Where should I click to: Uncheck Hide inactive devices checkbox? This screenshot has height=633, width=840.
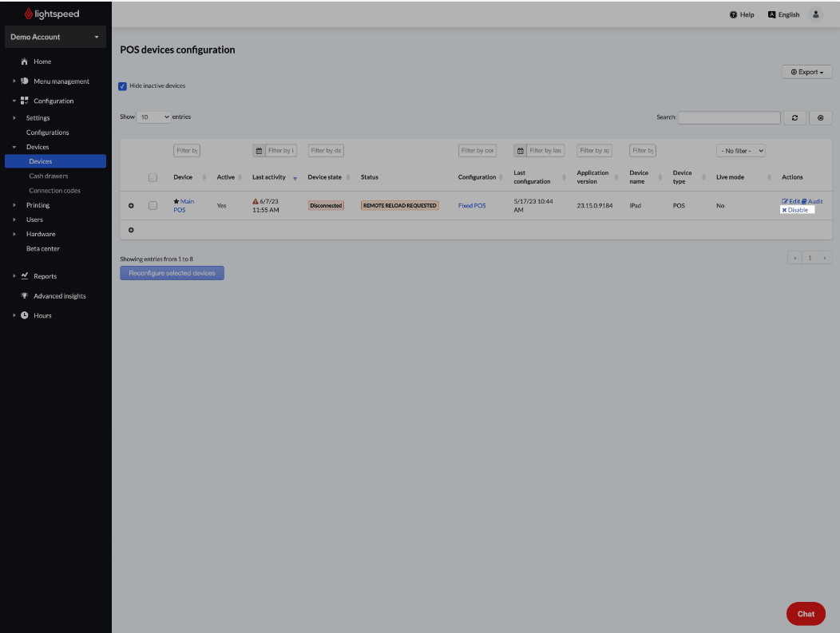click(x=123, y=85)
